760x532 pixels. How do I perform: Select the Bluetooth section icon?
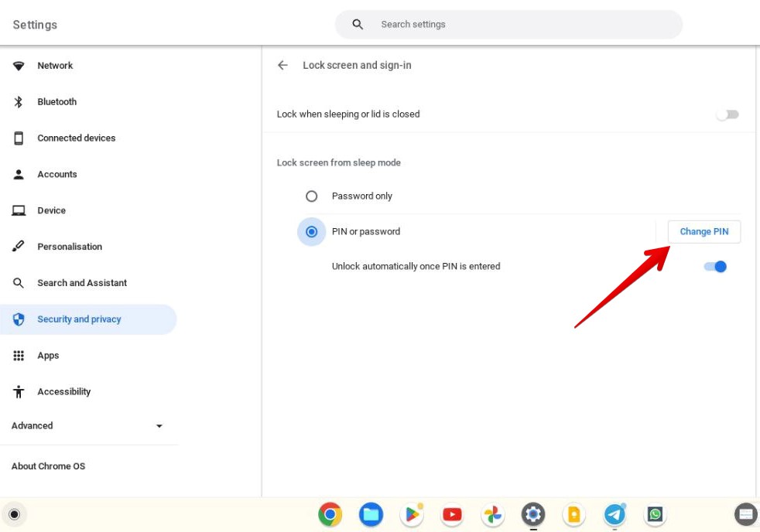(x=19, y=101)
